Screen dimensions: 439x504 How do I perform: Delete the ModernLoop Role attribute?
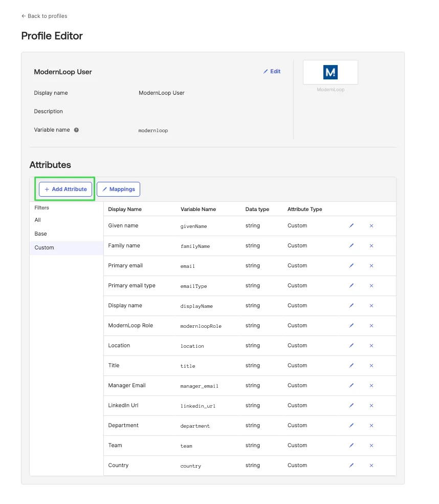[371, 325]
